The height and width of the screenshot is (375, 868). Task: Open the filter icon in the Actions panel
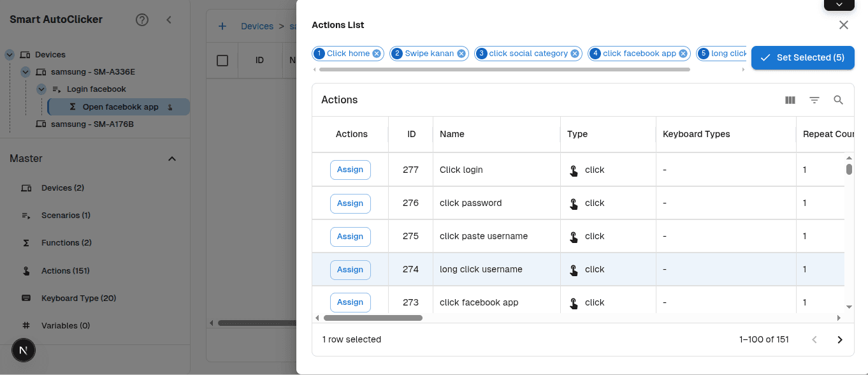[814, 99]
